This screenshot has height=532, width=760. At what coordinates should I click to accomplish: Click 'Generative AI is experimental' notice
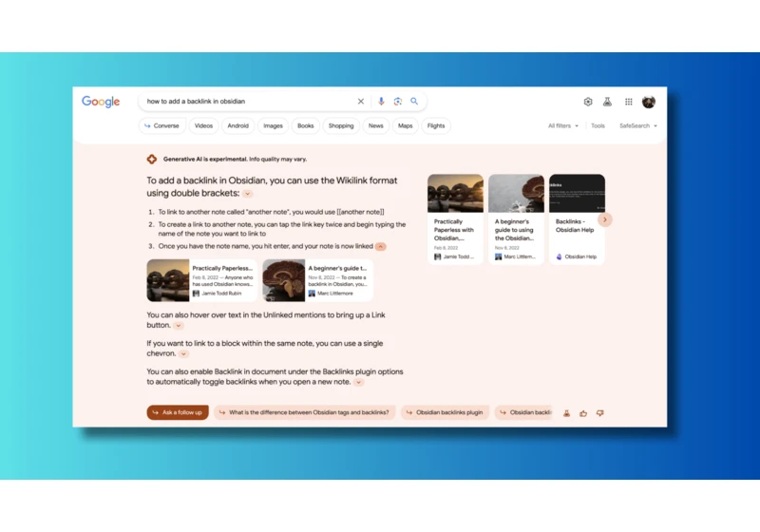coord(235,159)
